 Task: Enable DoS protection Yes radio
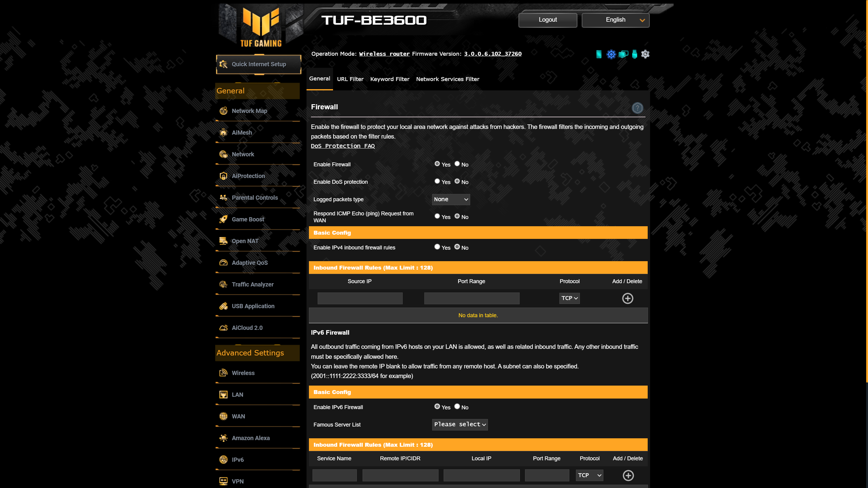coord(436,181)
